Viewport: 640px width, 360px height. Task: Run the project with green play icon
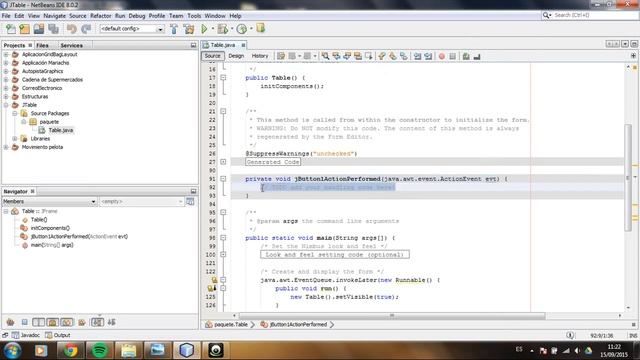click(x=204, y=29)
